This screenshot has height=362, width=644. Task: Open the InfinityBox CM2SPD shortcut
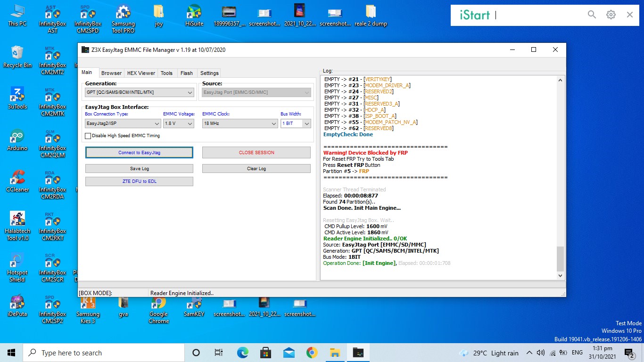[x=88, y=19]
